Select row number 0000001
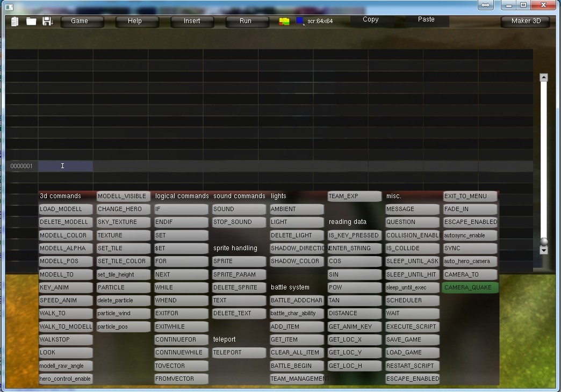Screen dimensions: 561x392 click(21, 166)
